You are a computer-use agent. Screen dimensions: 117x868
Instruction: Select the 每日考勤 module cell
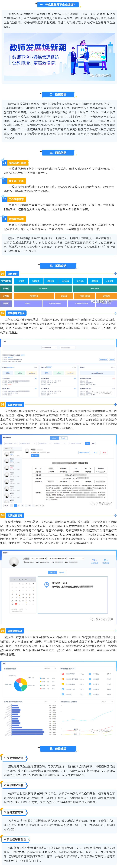point(80,281)
